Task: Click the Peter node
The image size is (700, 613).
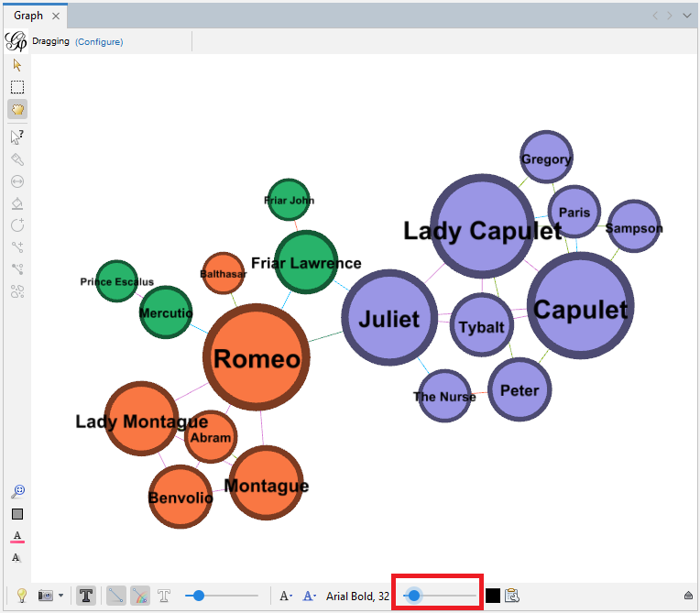Action: point(520,389)
